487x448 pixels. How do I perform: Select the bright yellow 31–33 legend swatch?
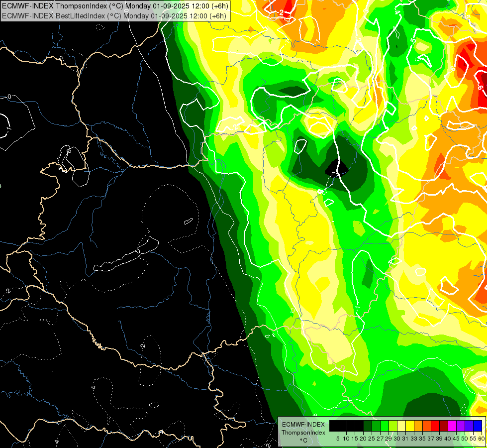pos(410,426)
